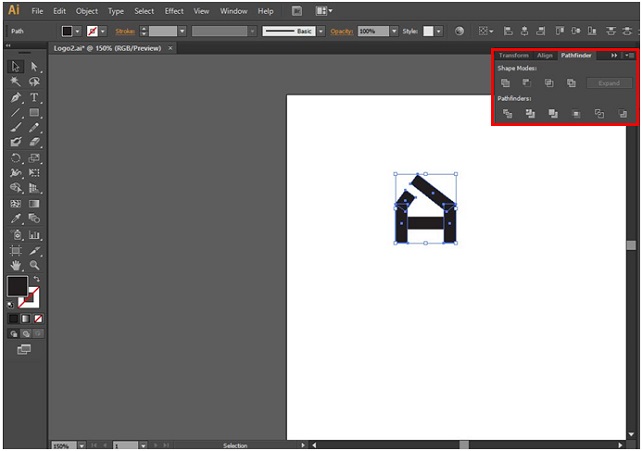Select the Free Transform tool
Image resolution: width=642 pixels, height=451 pixels.
pyautogui.click(x=34, y=173)
